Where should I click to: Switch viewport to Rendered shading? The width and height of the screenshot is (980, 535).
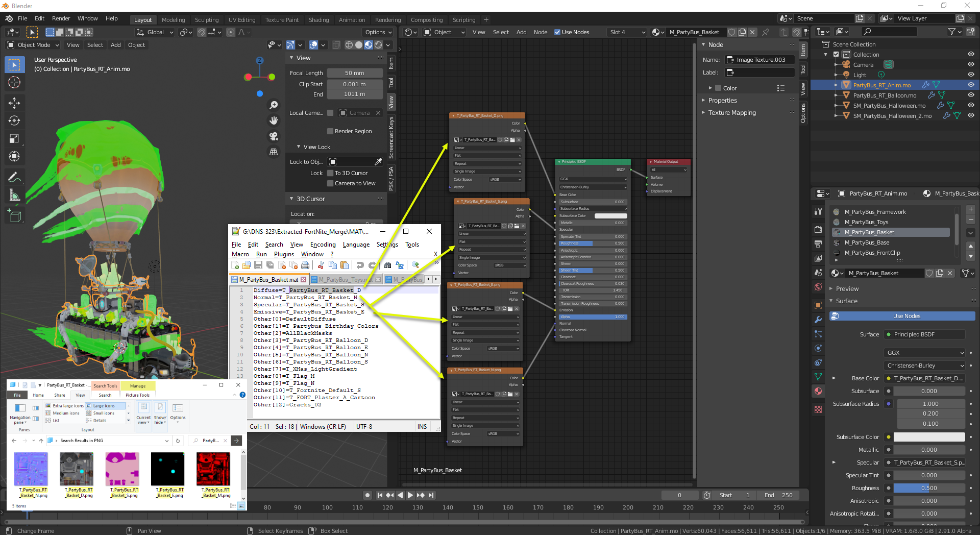[x=378, y=45]
